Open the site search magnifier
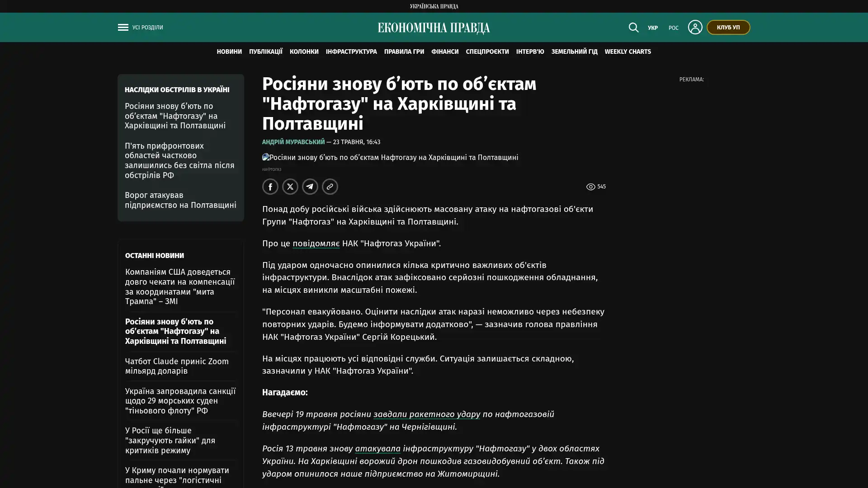The height and width of the screenshot is (488, 868). click(x=633, y=28)
